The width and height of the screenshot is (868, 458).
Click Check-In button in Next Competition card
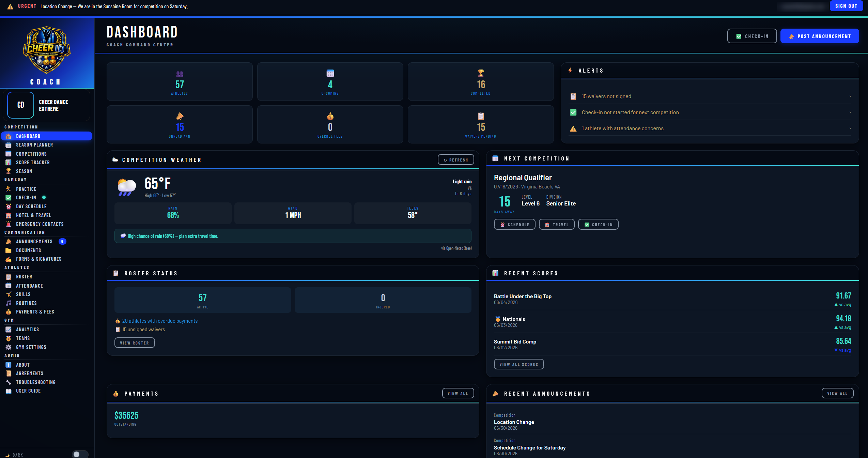(598, 225)
